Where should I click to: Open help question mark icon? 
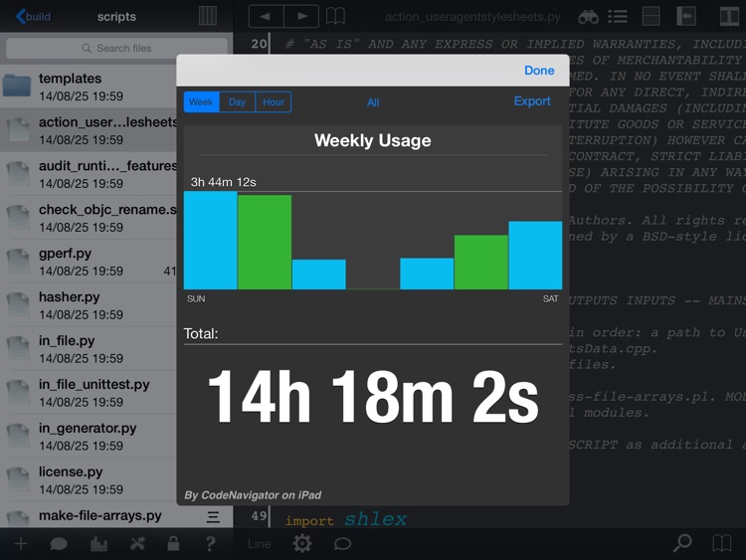[210, 543]
